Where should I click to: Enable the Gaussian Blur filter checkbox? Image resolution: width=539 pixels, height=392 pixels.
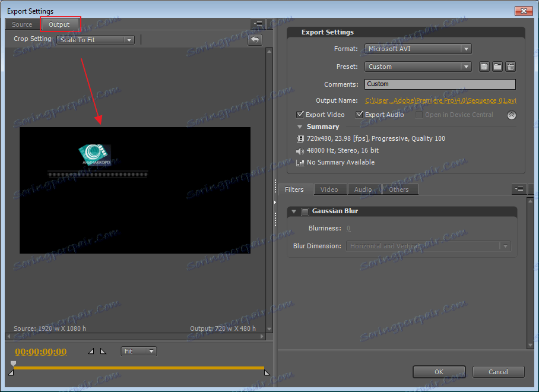click(x=305, y=212)
